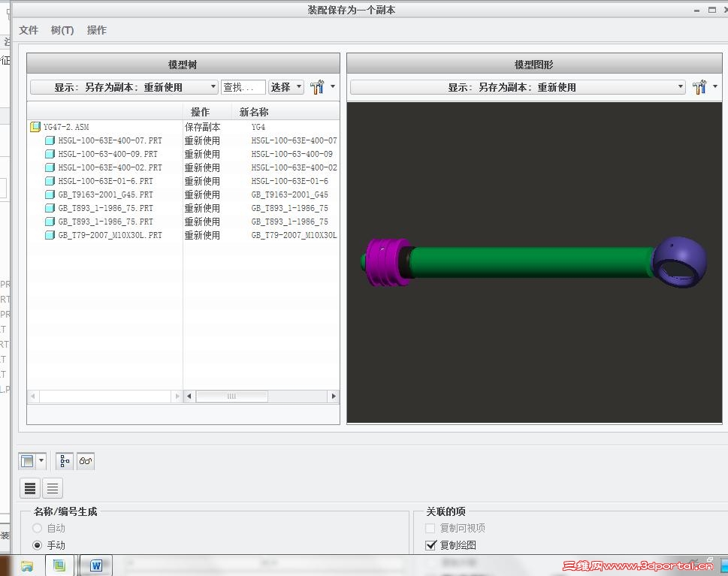This screenshot has height=576, width=728.
Task: Select the 手动 radio button
Action: click(37, 545)
